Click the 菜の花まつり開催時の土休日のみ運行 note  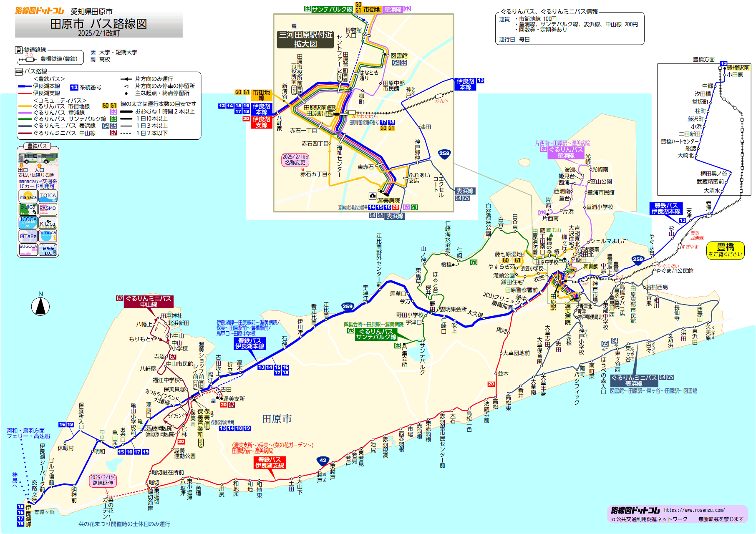[x=124, y=524]
